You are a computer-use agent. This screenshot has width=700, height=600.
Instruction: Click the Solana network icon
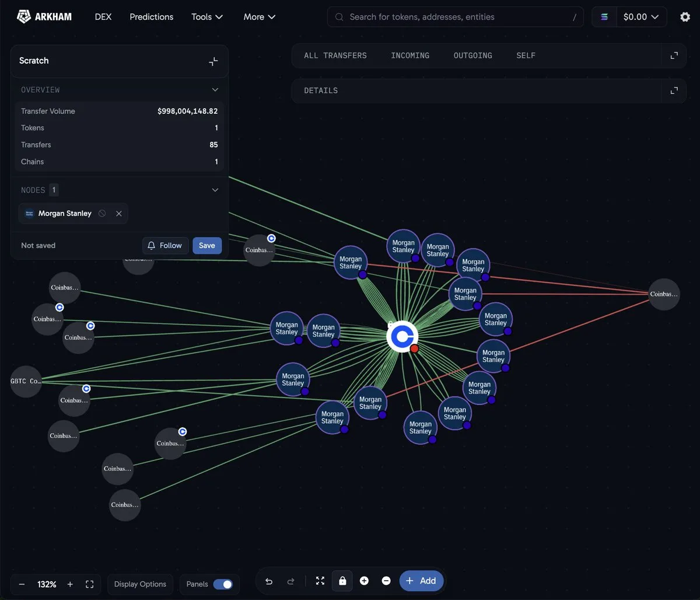point(604,17)
